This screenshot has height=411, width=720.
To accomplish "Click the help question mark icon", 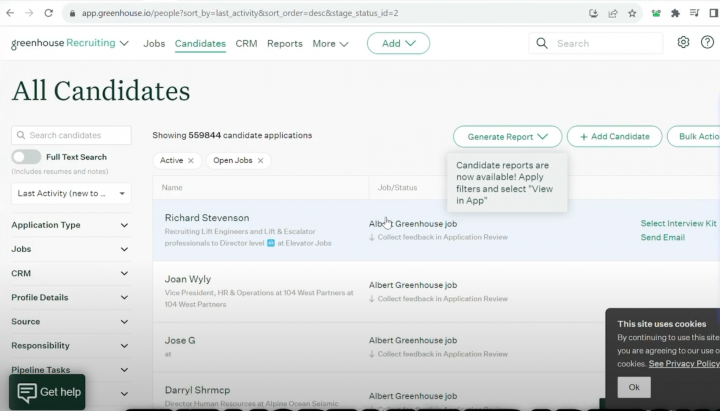I will click(707, 43).
